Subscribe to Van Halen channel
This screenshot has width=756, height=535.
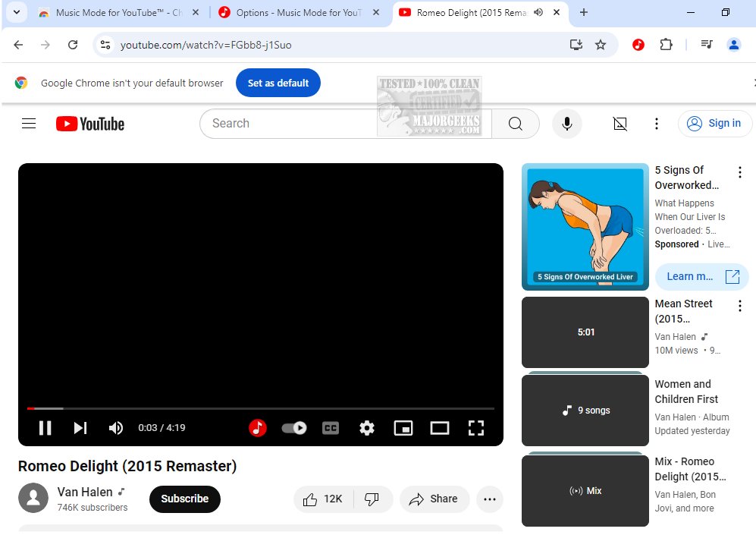[185, 499]
